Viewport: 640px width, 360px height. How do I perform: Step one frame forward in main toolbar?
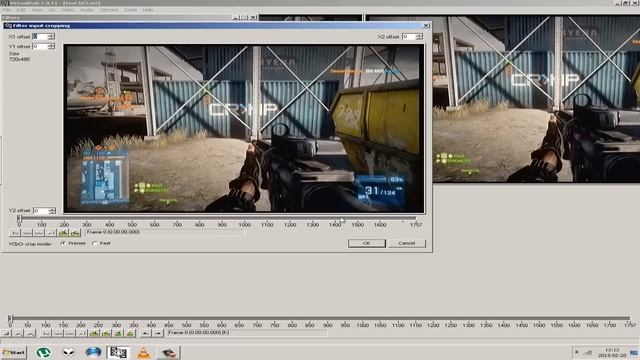[x=69, y=333]
